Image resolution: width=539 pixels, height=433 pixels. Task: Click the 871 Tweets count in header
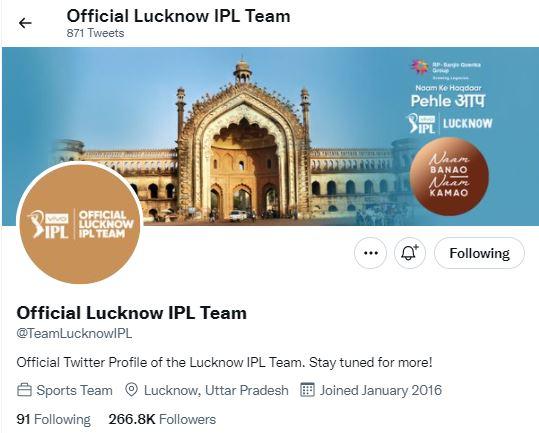(x=96, y=33)
